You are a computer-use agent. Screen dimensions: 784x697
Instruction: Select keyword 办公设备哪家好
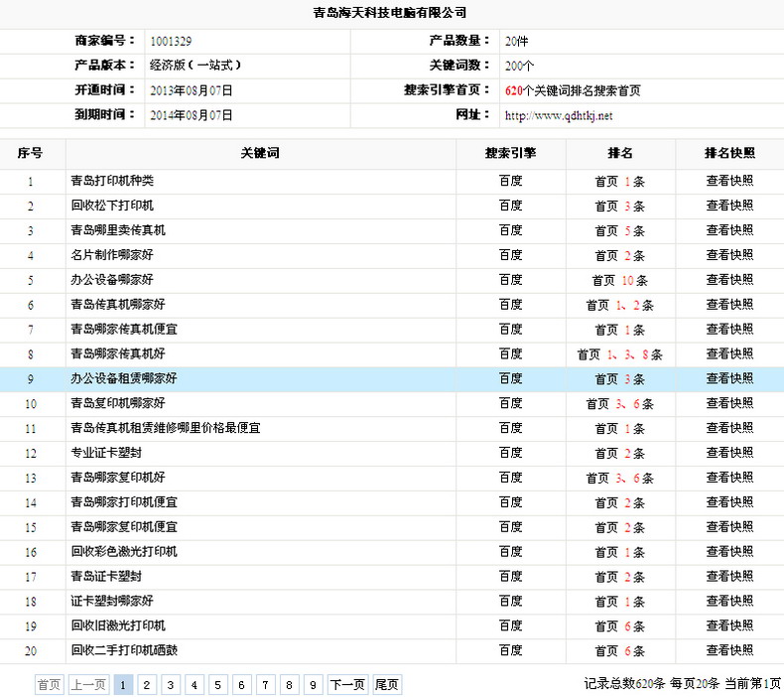tap(112, 280)
